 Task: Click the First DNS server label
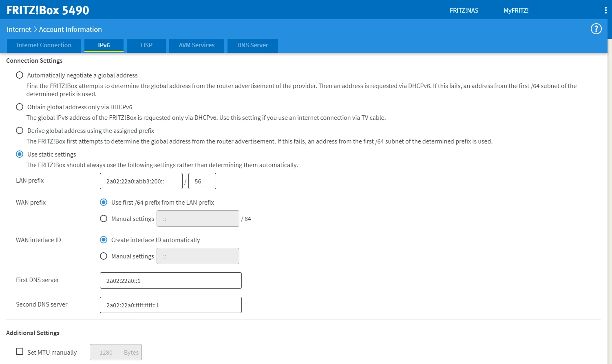38,280
